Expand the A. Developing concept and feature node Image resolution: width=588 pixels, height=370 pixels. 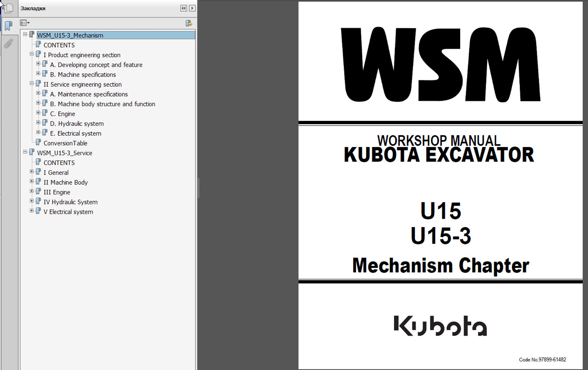[x=38, y=64]
